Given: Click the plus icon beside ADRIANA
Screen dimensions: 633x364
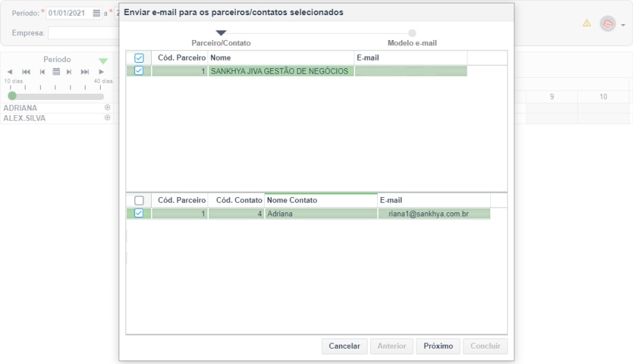Looking at the screenshot, I should point(108,108).
